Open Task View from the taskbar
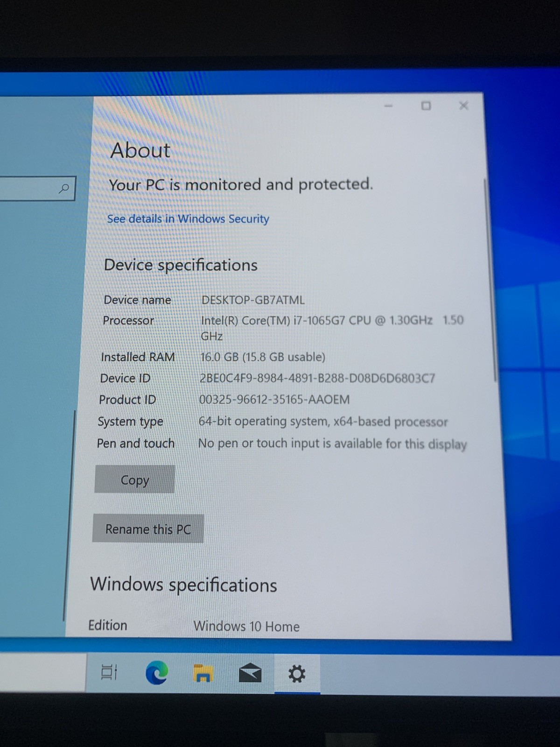 (x=109, y=672)
